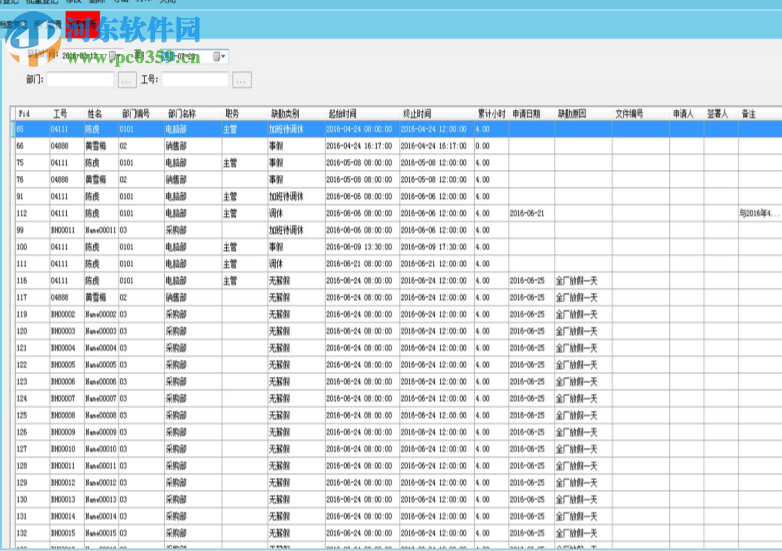The width and height of the screenshot is (782, 551).
Task: Click the 部门编号 column header
Action: tap(136, 114)
